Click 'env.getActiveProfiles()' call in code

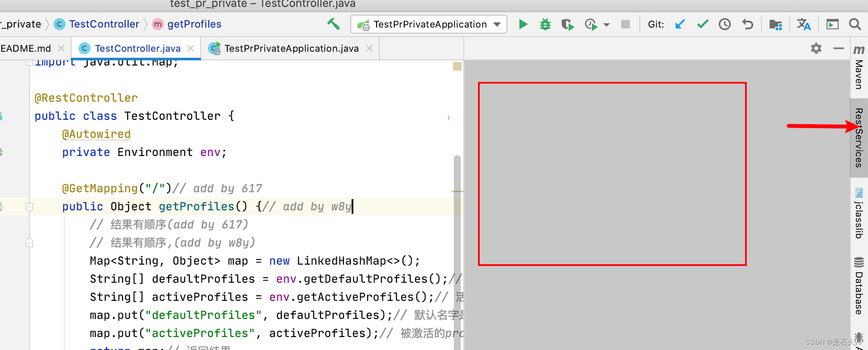(x=349, y=297)
